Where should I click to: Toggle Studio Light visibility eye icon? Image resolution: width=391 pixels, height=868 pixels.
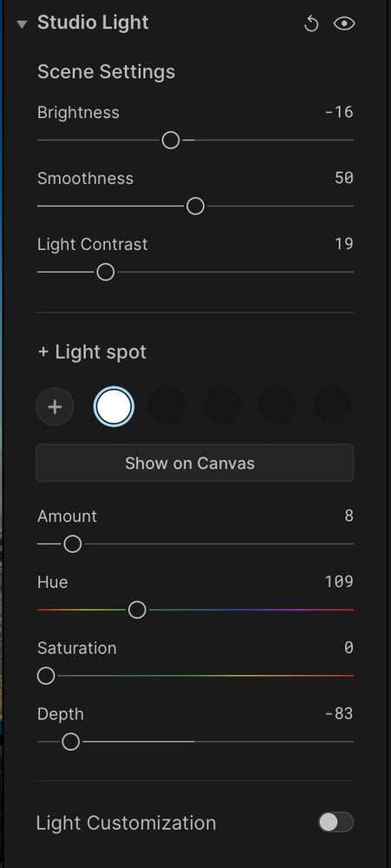pos(344,23)
